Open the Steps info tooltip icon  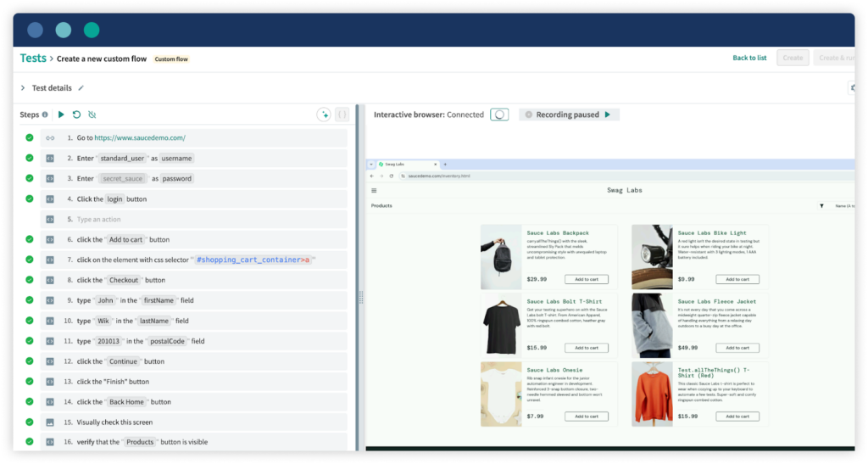(45, 115)
